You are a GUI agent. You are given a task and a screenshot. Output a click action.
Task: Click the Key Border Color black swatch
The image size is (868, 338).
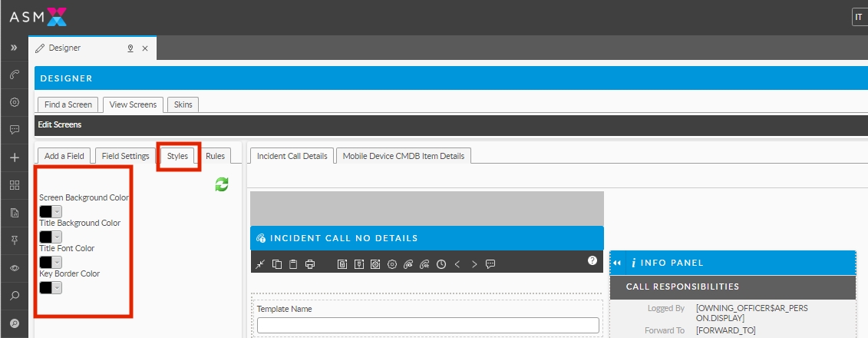[45, 287]
